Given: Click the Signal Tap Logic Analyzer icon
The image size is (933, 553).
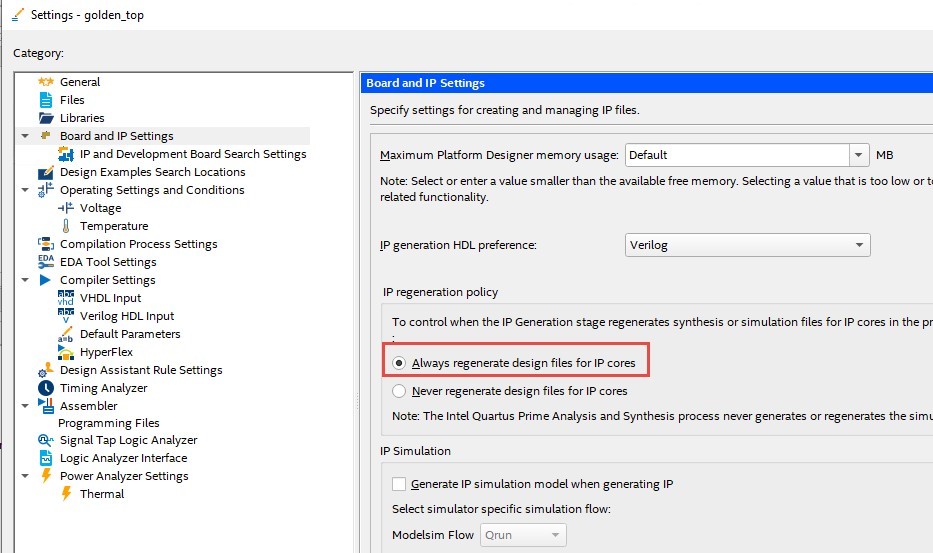Looking at the screenshot, I should [45, 440].
